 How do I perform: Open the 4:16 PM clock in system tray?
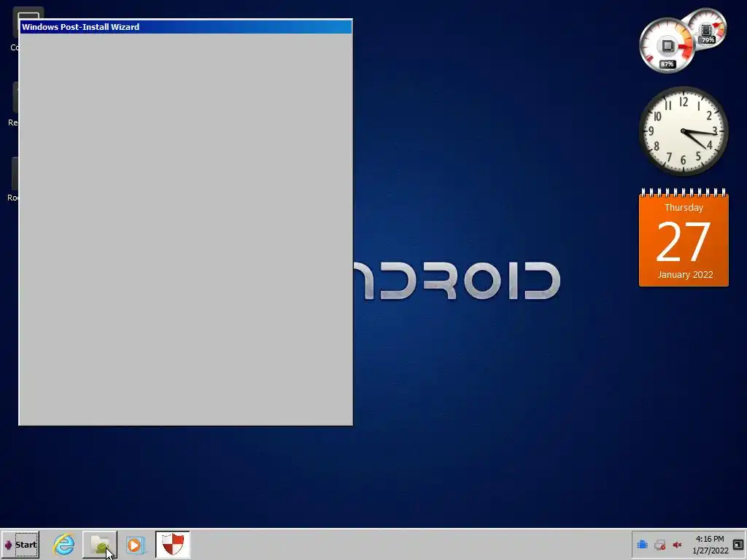(x=710, y=545)
